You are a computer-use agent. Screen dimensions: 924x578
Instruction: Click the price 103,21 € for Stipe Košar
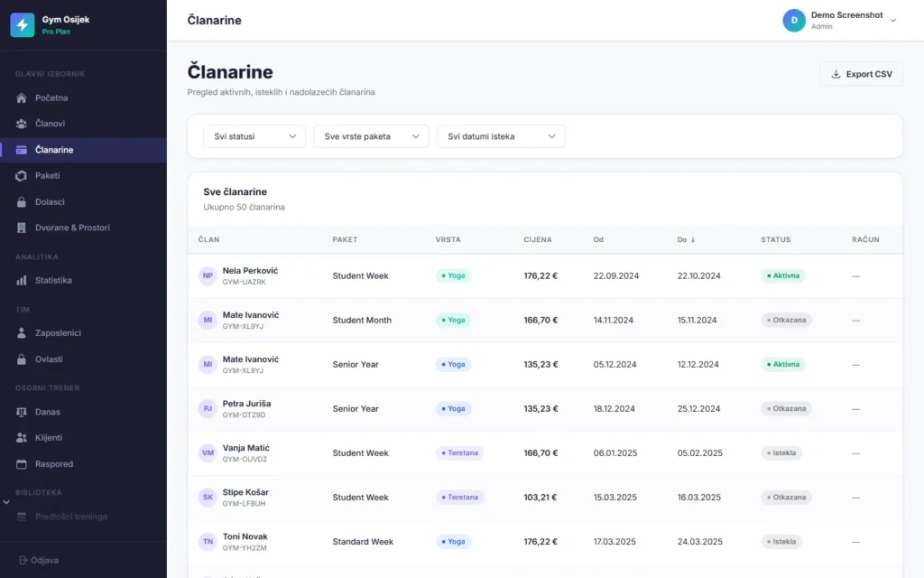541,498
